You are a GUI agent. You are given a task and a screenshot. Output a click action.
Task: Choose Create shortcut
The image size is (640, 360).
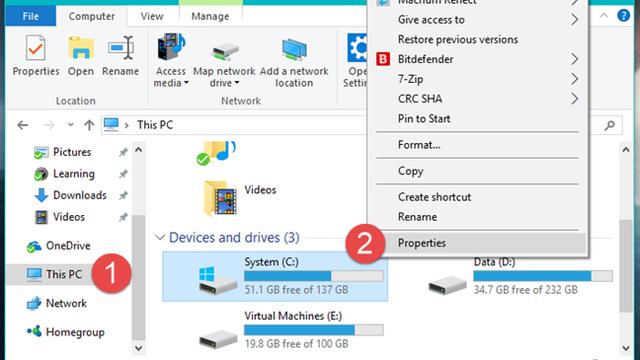(478, 197)
